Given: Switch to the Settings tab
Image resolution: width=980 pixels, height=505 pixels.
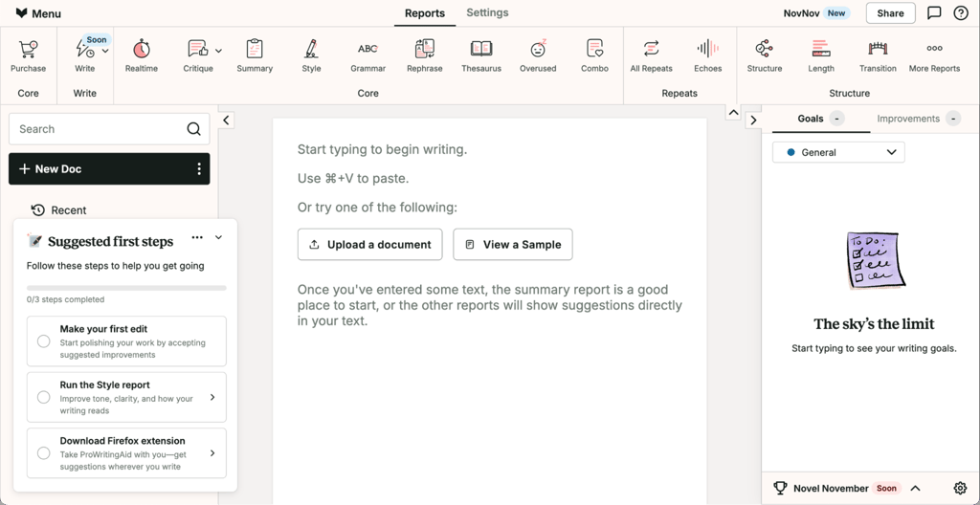Looking at the screenshot, I should pos(487,12).
